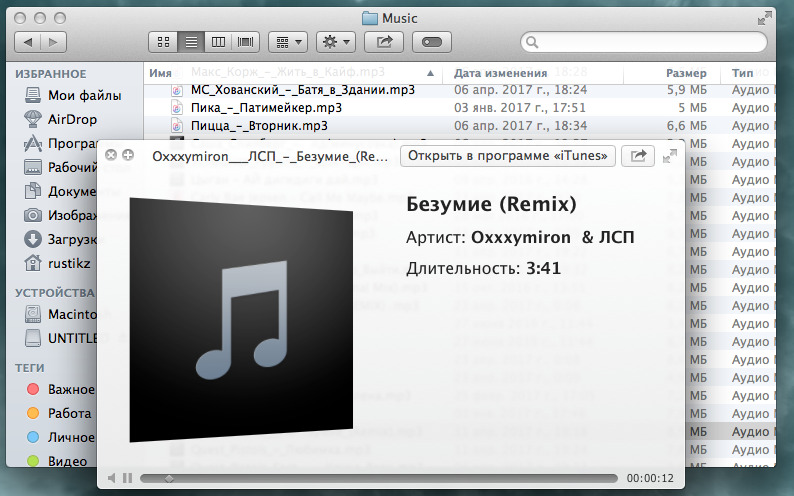Click the Quick Look volume speaker icon
Image resolution: width=794 pixels, height=496 pixels.
pos(112,478)
